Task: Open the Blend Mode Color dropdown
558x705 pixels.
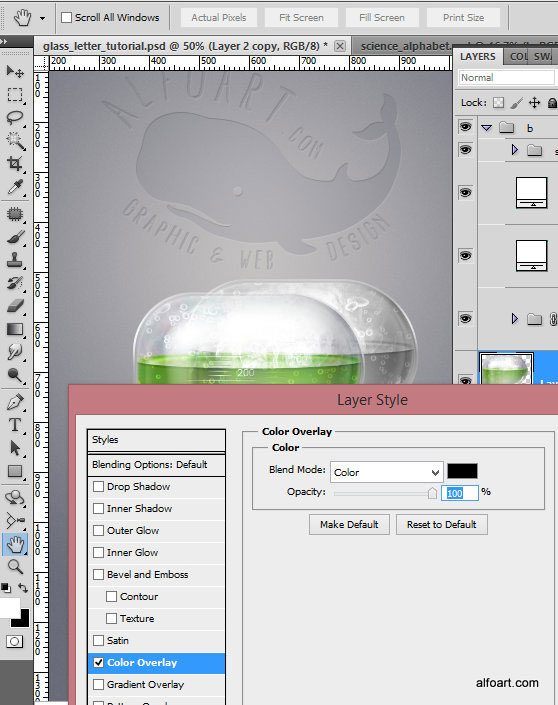Action: [x=387, y=473]
